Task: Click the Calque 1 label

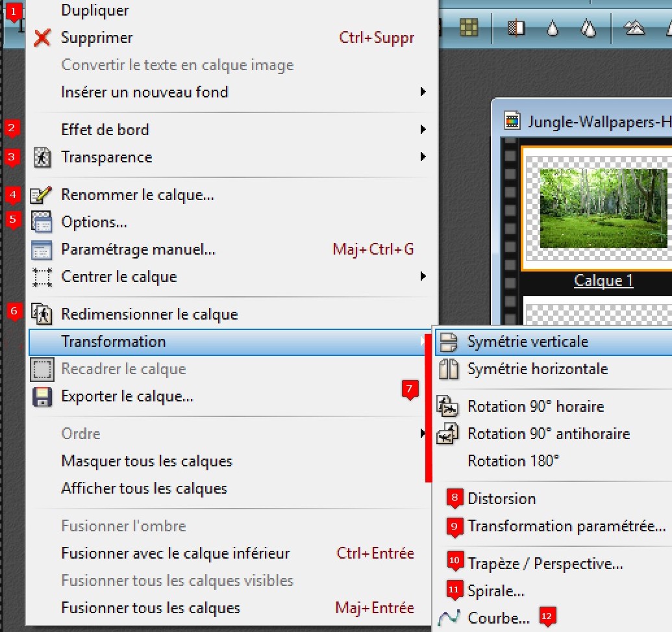Action: pos(603,281)
